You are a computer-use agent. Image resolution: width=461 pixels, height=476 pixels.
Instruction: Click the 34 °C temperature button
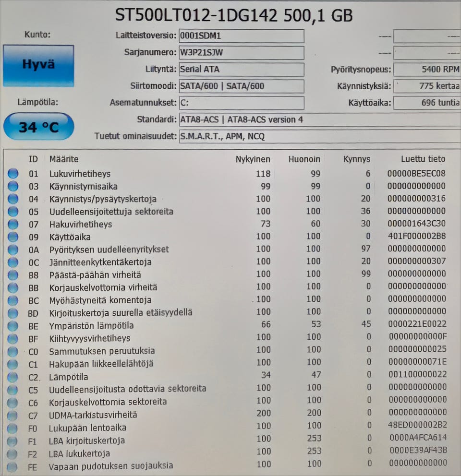(38, 126)
